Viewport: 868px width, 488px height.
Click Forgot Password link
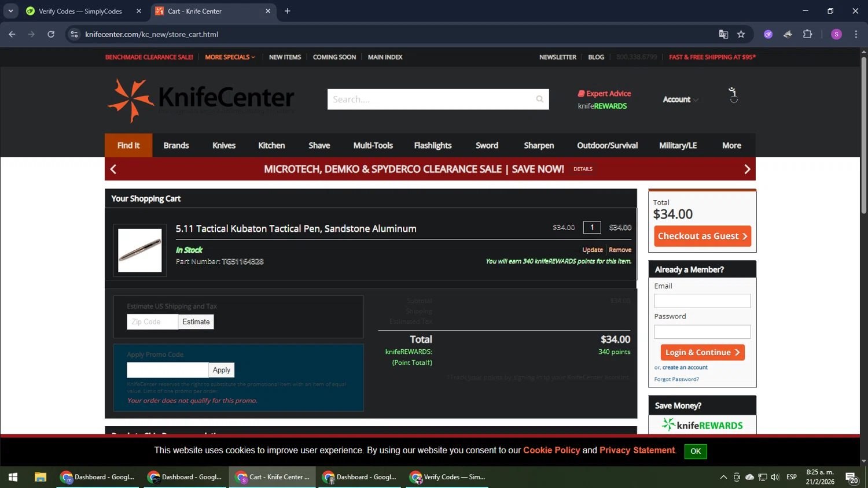tap(676, 379)
